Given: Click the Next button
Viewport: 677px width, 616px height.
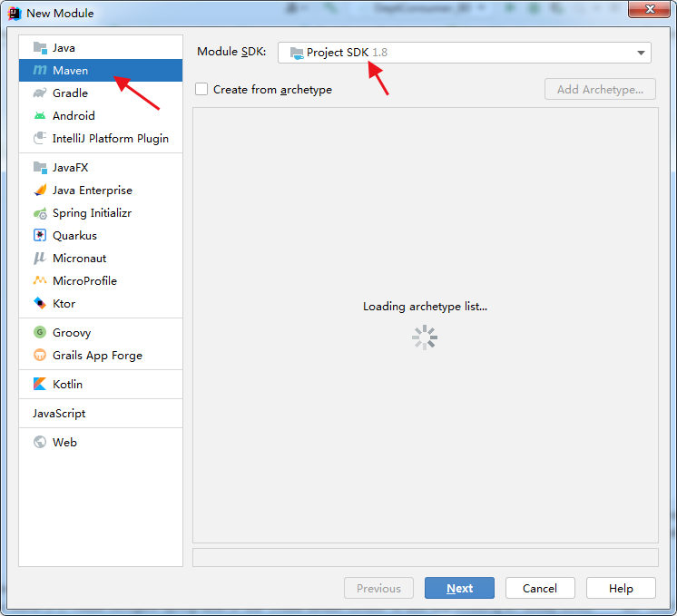Looking at the screenshot, I should pos(459,588).
